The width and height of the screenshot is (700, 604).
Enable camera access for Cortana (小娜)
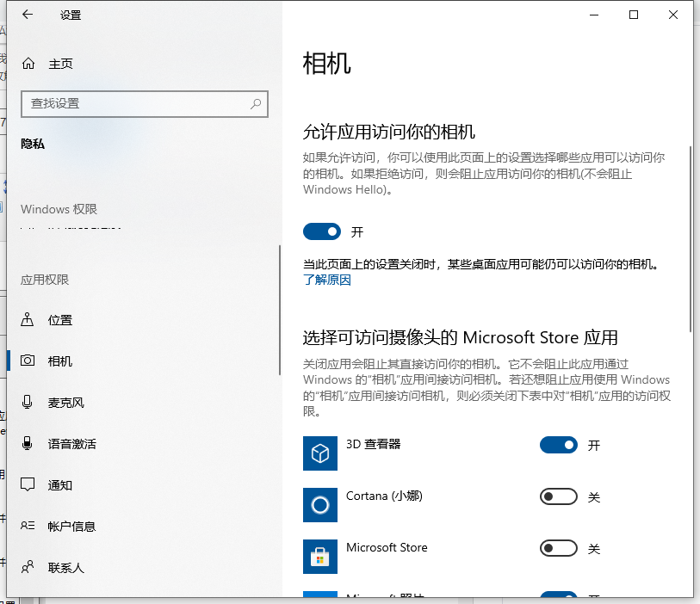pos(558,496)
